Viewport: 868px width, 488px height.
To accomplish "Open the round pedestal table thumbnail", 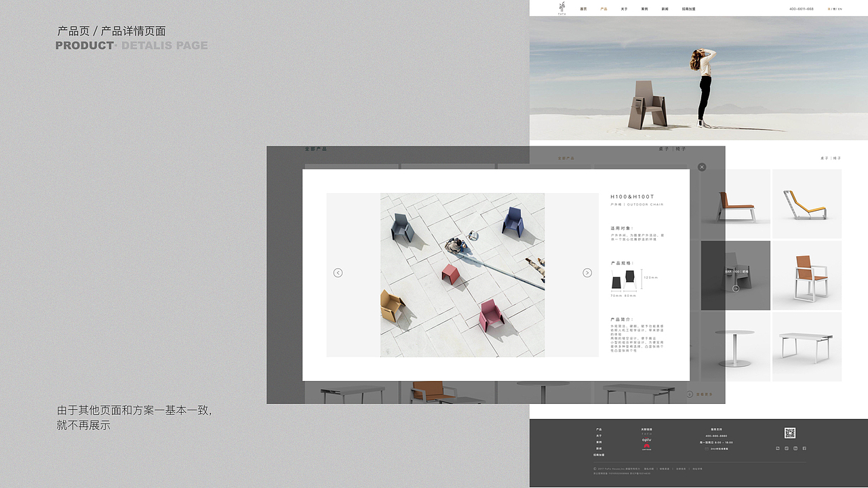I will click(736, 346).
